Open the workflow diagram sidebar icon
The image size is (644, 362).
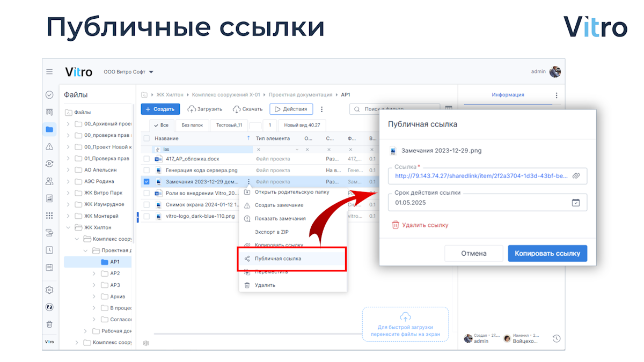coord(49,233)
